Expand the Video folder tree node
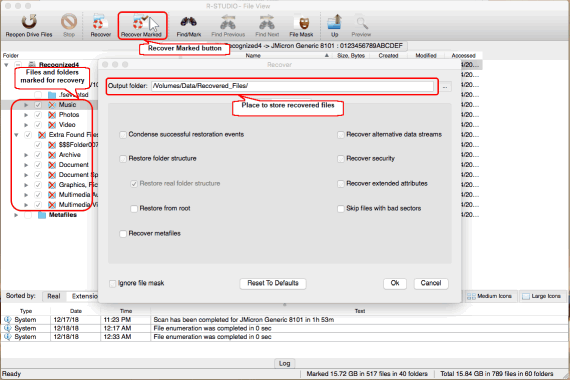The height and width of the screenshot is (380, 570). tap(26, 125)
